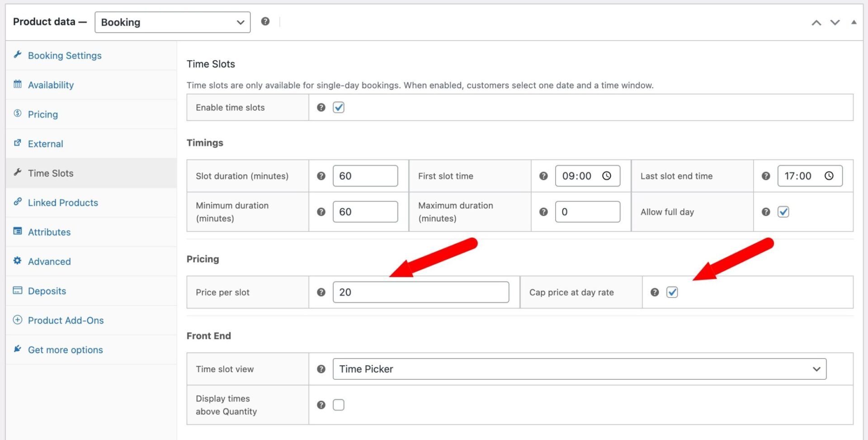This screenshot has width=868, height=440.
Task: Switch to the Availability tab
Action: point(51,85)
